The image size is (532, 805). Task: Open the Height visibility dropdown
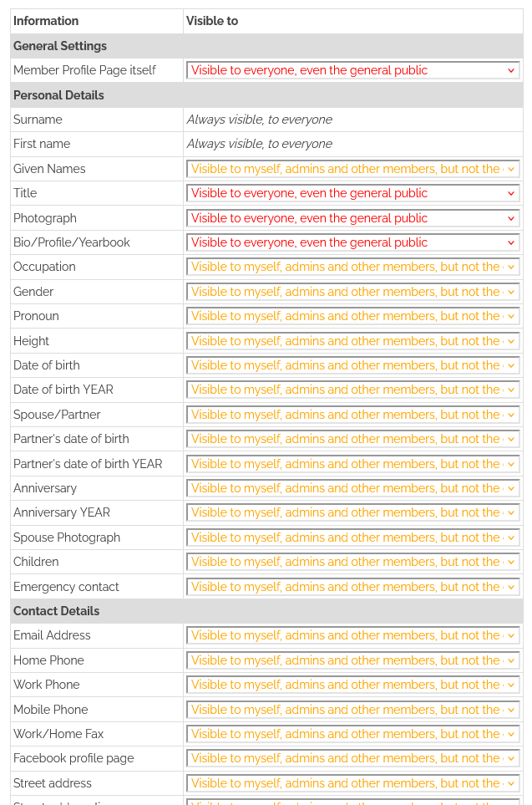point(352,341)
